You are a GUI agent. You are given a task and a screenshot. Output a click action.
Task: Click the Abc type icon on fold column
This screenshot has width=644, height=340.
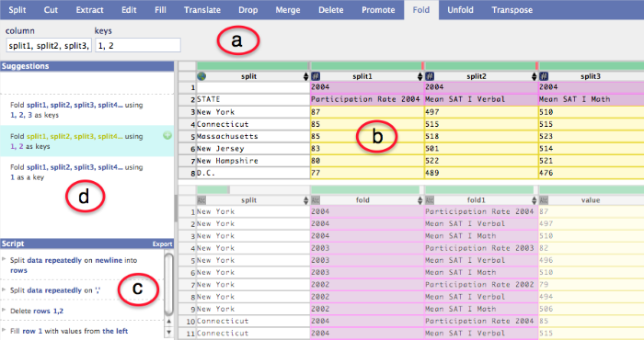[x=316, y=200]
